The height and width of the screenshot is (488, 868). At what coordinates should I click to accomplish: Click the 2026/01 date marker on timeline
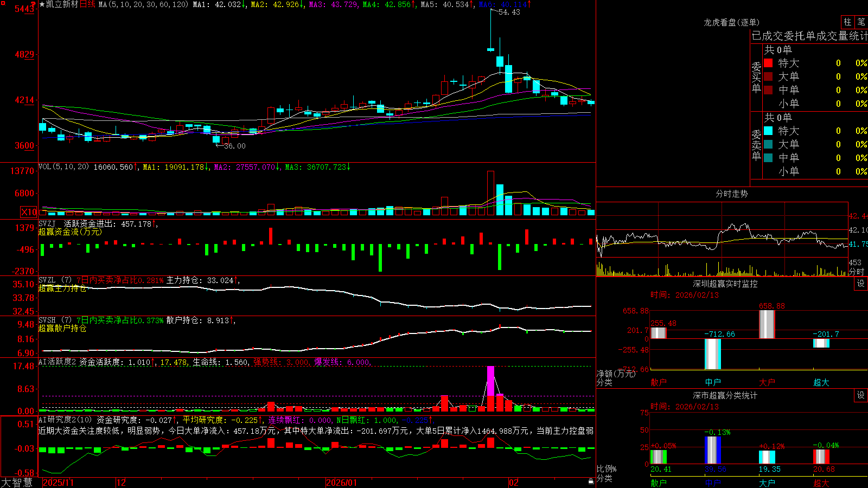[x=342, y=483]
